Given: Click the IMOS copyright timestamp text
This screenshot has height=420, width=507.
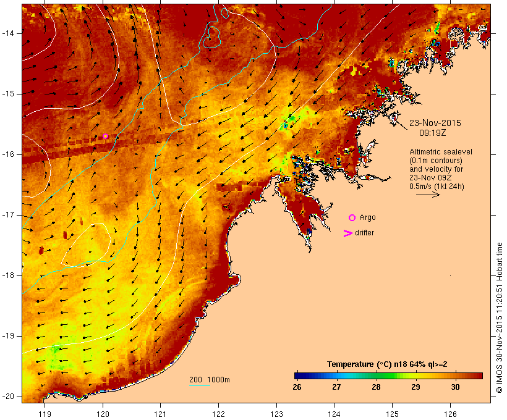Looking at the screenshot, I should [499, 318].
